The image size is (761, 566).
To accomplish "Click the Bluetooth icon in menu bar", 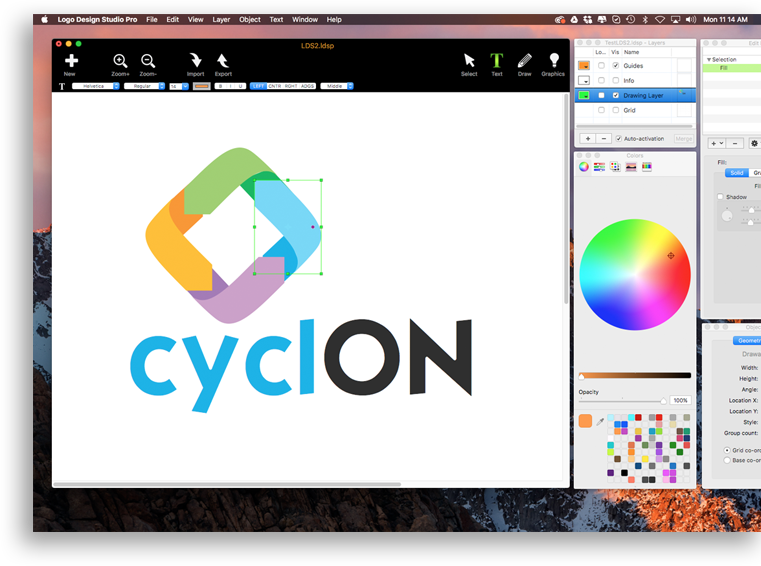I will click(645, 19).
